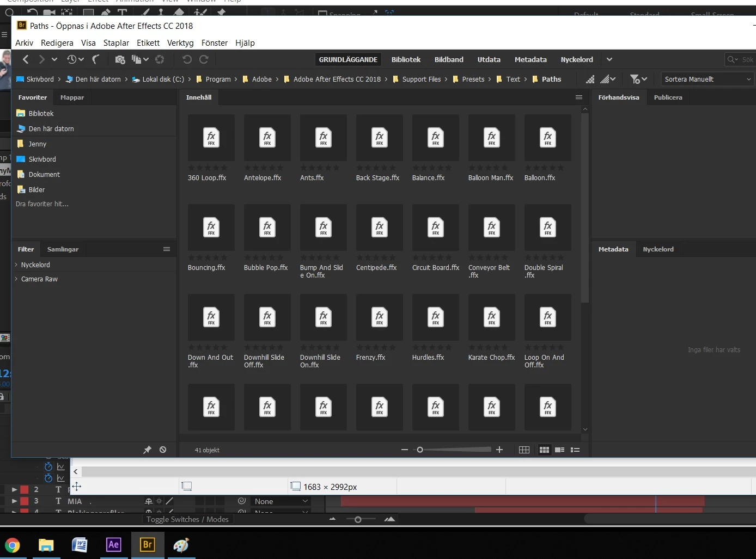Screen dimensions: 756x559
Task: Select Den här datorn in Favoriter
Action: click(45, 128)
